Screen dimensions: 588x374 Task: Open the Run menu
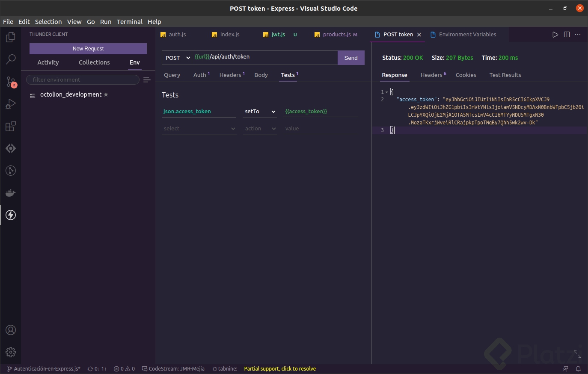tap(106, 22)
